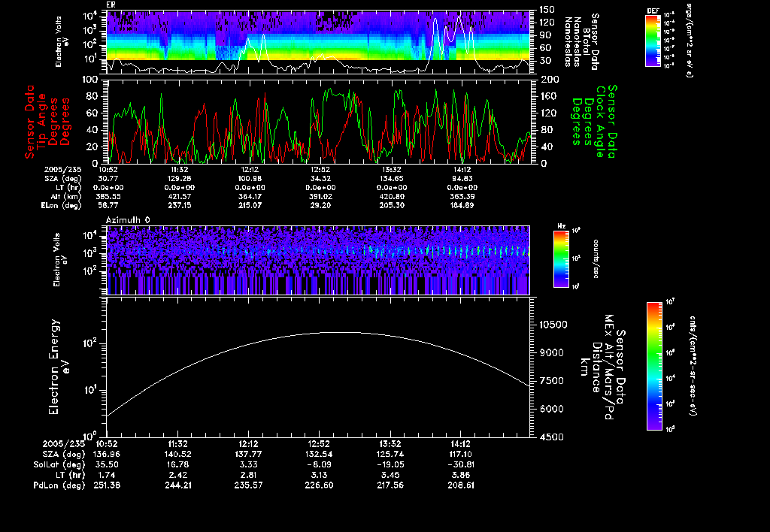Select SZA value 30.77
Image resolution: width=770 pixels, height=532 pixels.
click(108, 179)
